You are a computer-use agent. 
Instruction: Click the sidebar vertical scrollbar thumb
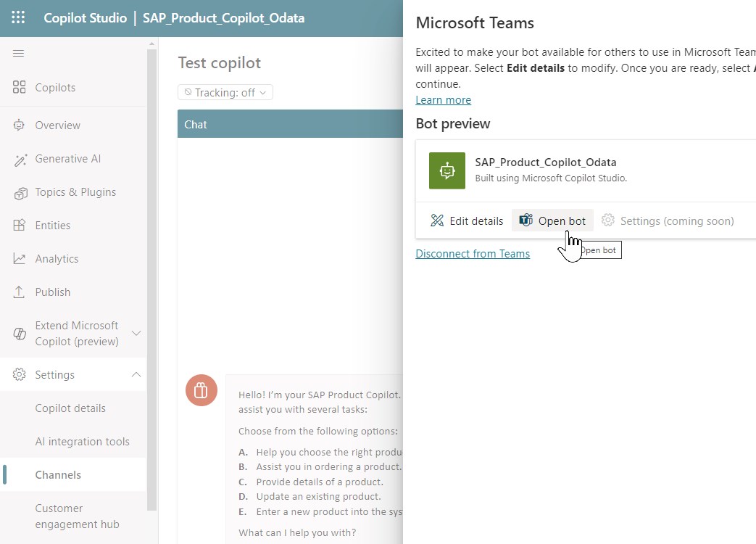[152, 279]
